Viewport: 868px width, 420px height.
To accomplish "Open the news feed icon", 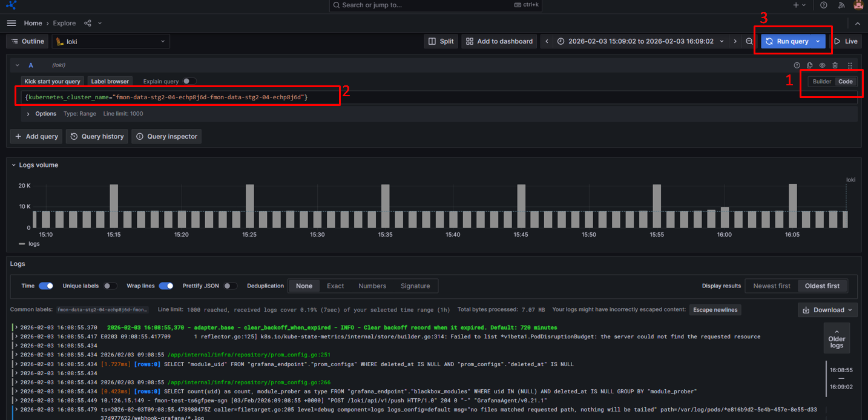I will pyautogui.click(x=841, y=5).
